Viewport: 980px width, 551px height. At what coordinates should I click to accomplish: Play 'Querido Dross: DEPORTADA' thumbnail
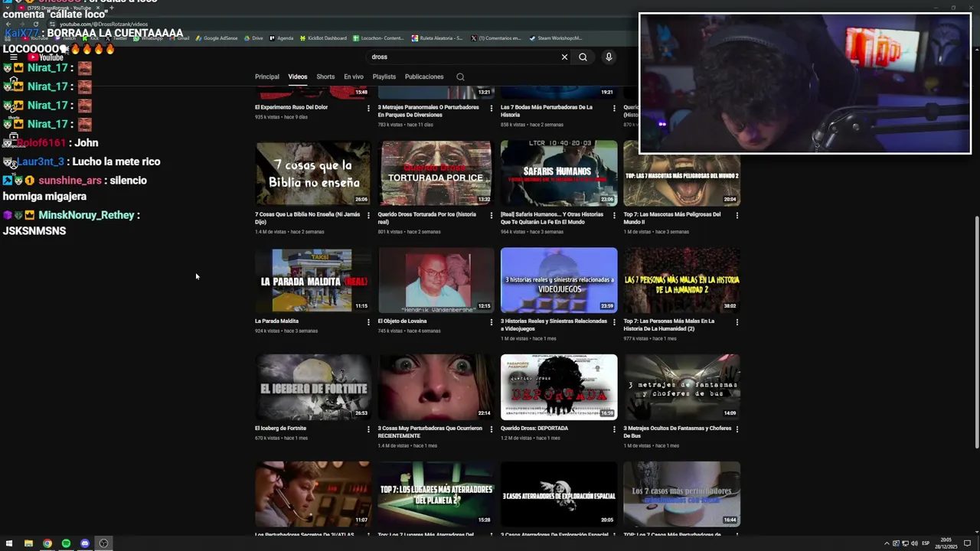click(x=559, y=386)
